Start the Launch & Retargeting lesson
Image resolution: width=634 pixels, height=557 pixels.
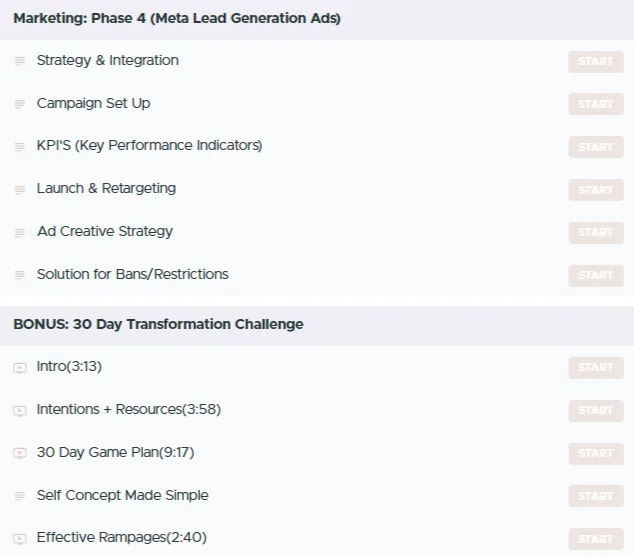595,189
